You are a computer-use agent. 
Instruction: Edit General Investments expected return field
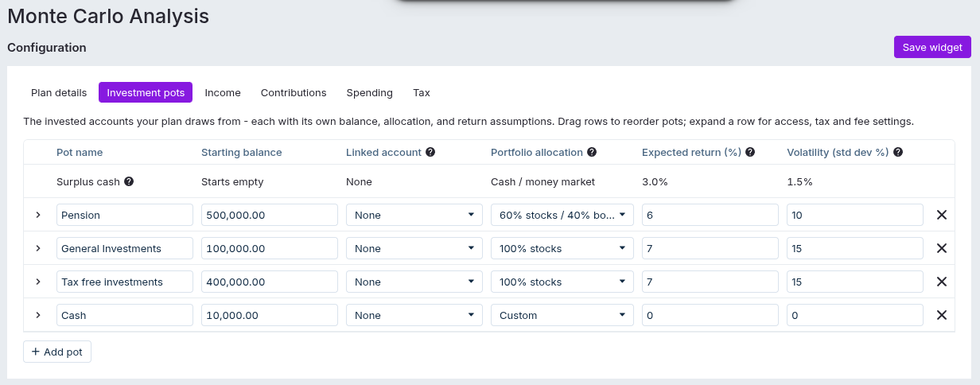pos(710,248)
